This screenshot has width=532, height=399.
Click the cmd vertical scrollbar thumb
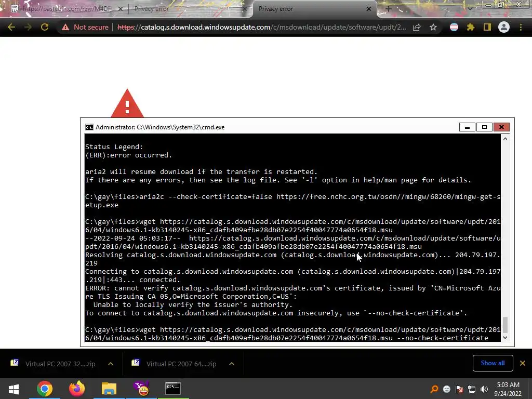tap(505, 325)
